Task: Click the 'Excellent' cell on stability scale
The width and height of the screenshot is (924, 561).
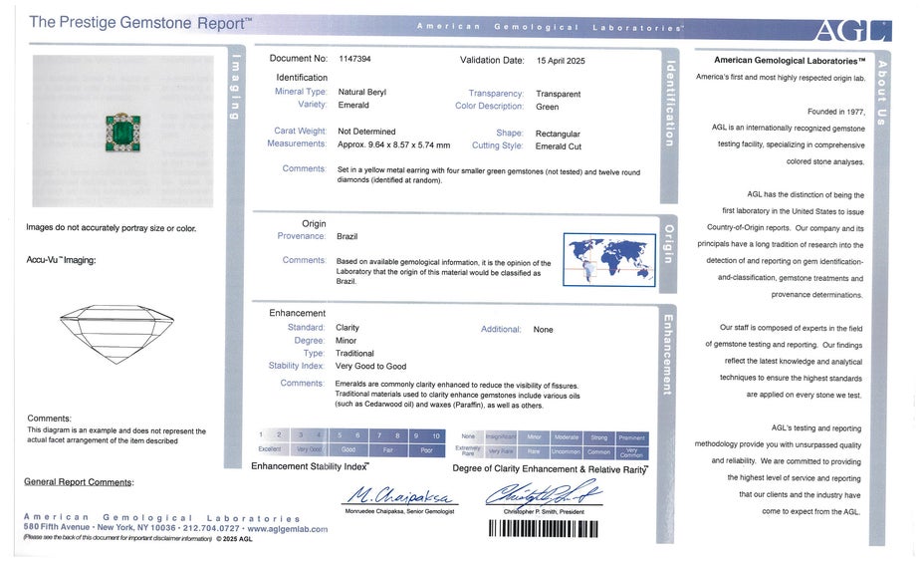Action: [266, 449]
